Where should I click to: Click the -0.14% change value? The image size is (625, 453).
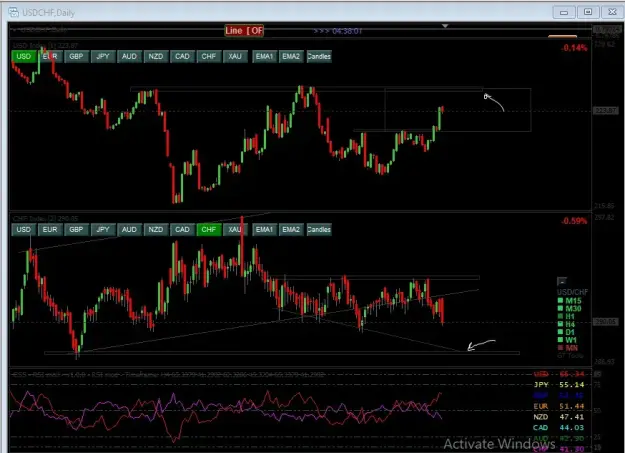(x=574, y=48)
